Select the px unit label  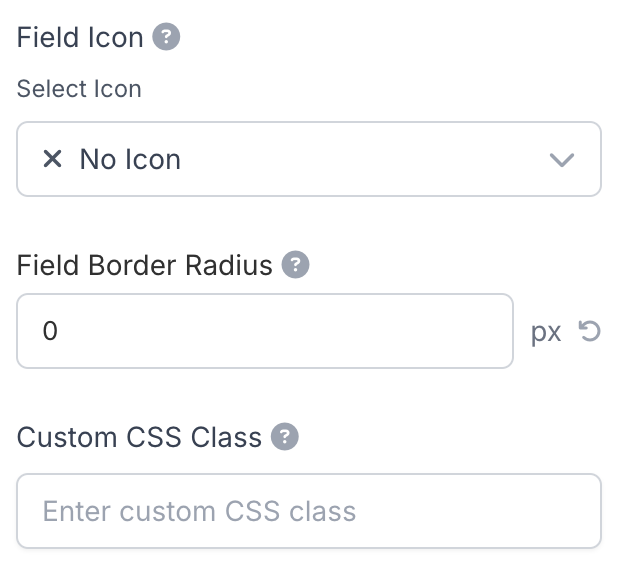(x=546, y=332)
